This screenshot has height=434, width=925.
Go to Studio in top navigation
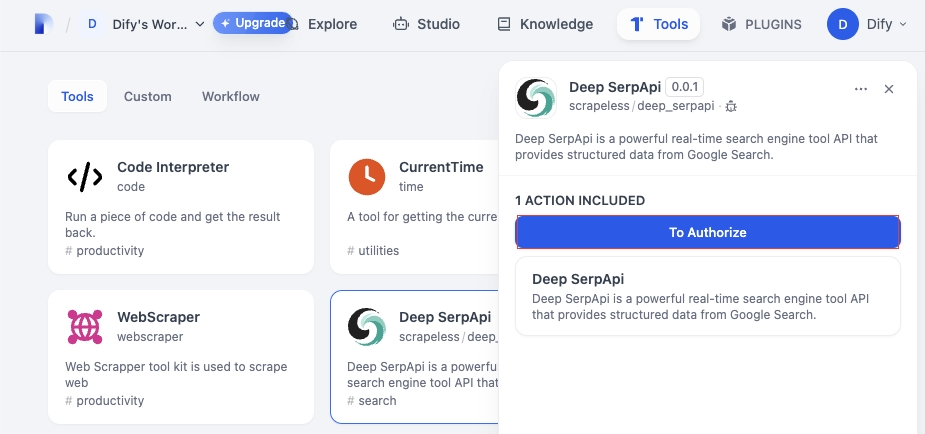[x=427, y=24]
